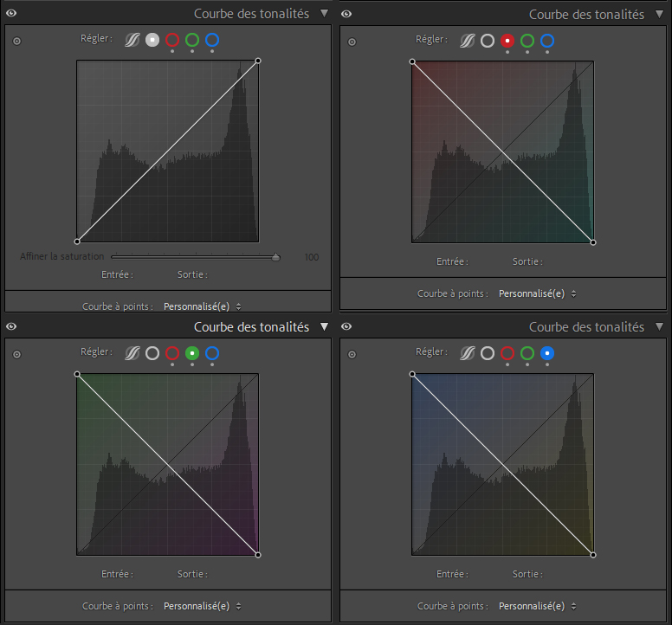Screen dimensions: 672x625
Task: Choose the red channel circle in the saturation-slider panel
Action: pos(172,40)
